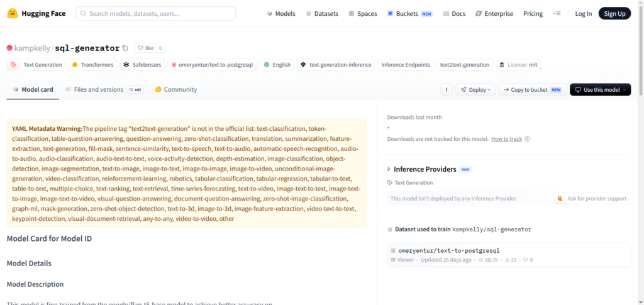Click the globe icon in English tag
Viewport: 644px width, 305px height.
click(267, 65)
